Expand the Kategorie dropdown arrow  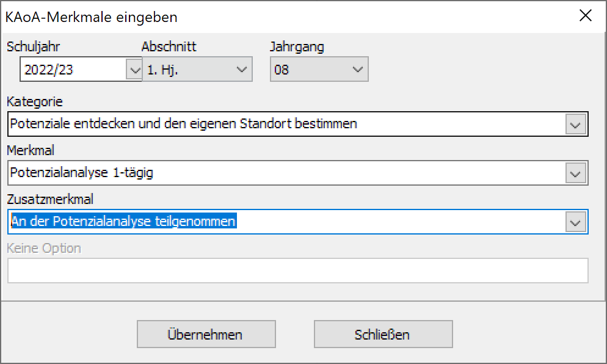[575, 125]
